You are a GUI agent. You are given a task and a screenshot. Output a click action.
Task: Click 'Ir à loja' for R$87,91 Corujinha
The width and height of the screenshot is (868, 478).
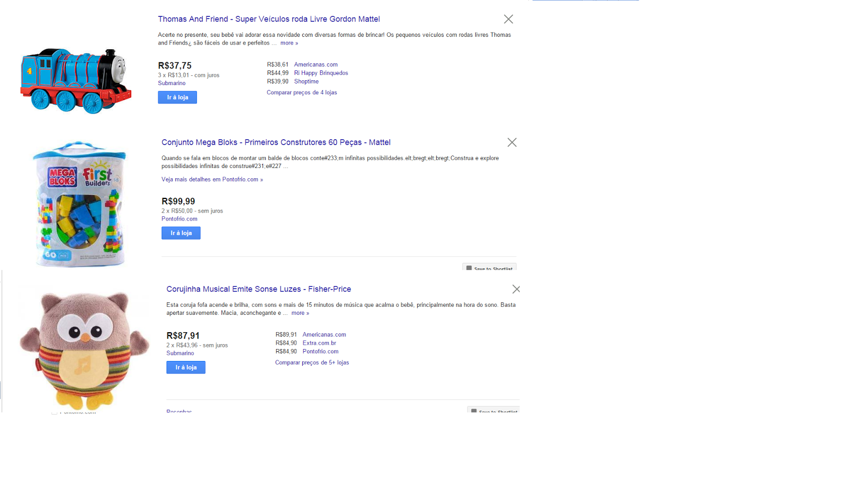point(186,367)
